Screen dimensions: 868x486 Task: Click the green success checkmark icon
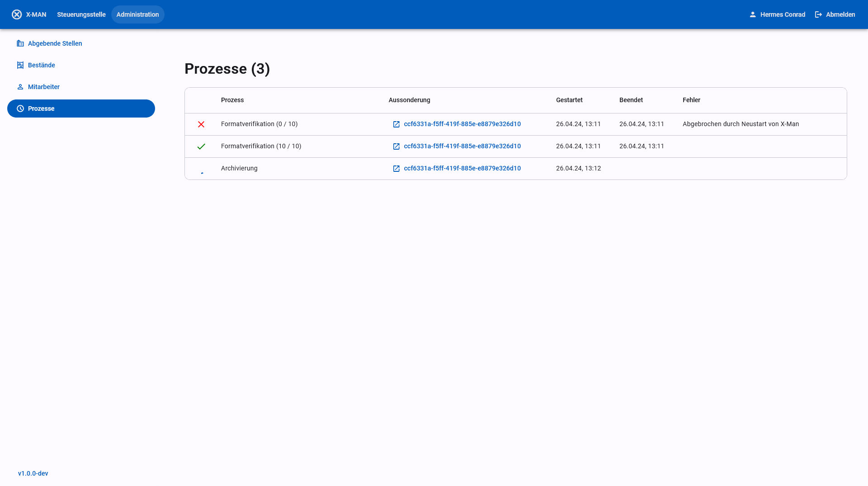(201, 146)
